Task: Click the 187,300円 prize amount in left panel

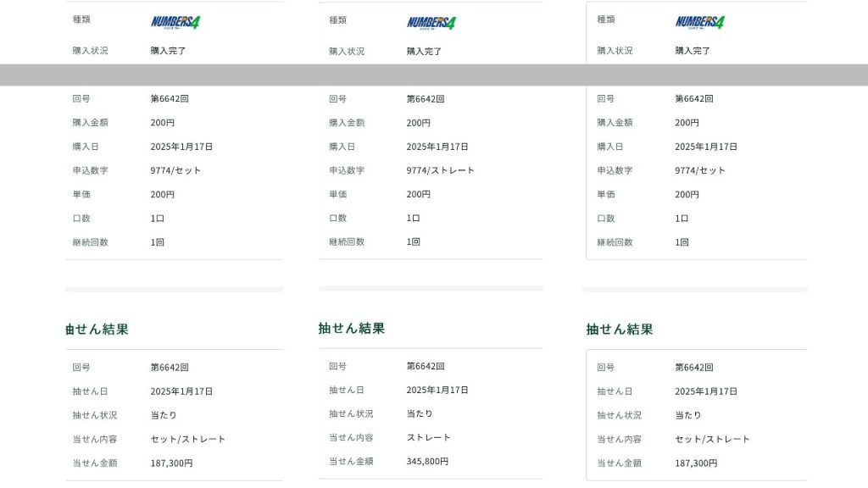Action: [x=171, y=463]
